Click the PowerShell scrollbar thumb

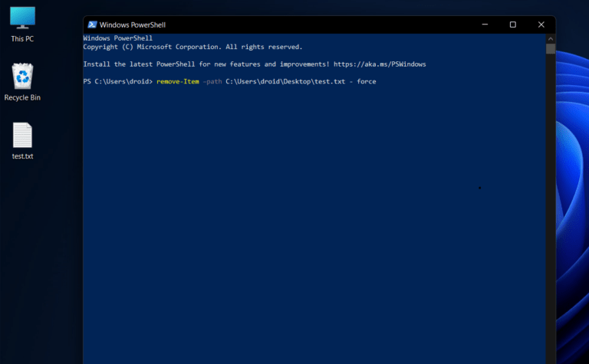pyautogui.click(x=551, y=49)
